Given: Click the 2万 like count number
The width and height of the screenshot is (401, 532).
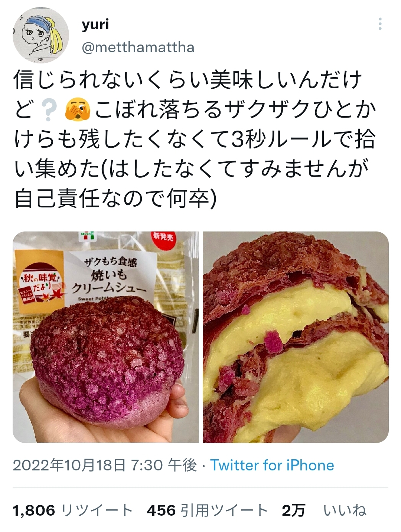Looking at the screenshot, I should tap(294, 510).
